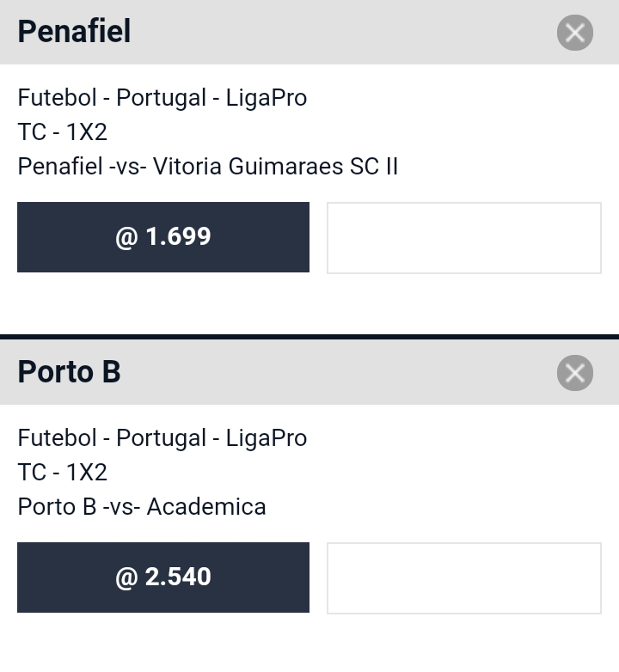Click empty gray header area beside Penafiel title
619x672 pixels.
(x=343, y=32)
